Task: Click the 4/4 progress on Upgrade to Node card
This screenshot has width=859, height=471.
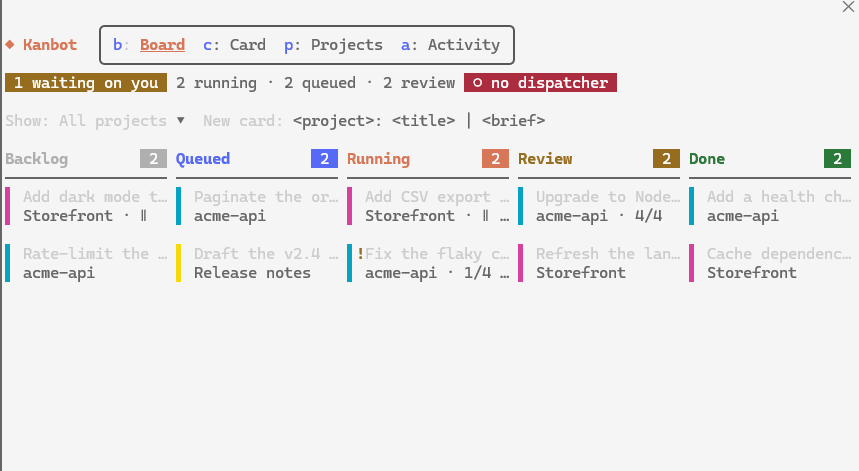Action: click(x=648, y=216)
